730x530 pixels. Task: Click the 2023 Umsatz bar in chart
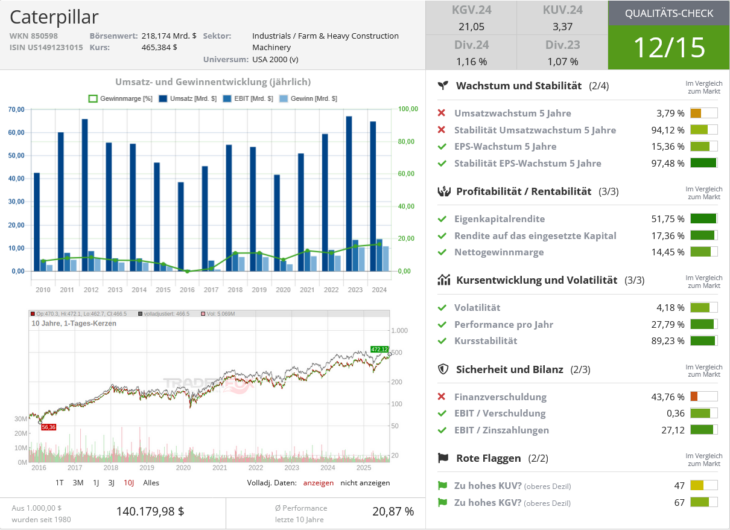point(349,193)
